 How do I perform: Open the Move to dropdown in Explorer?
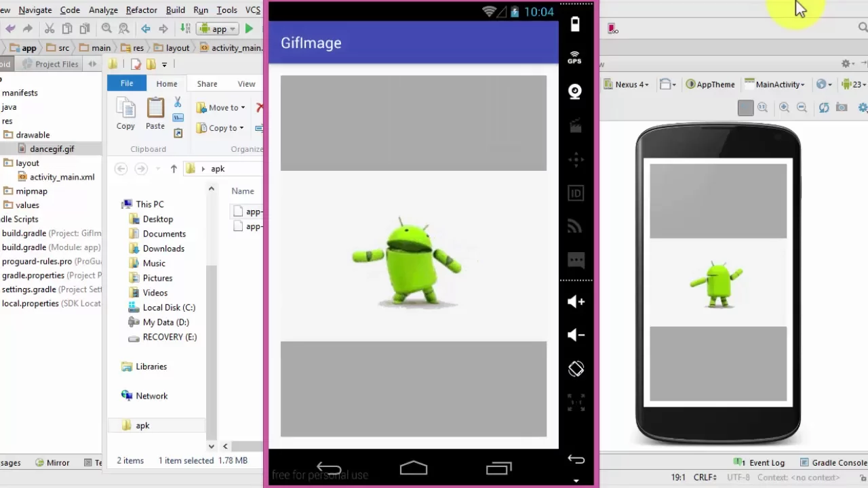click(221, 107)
